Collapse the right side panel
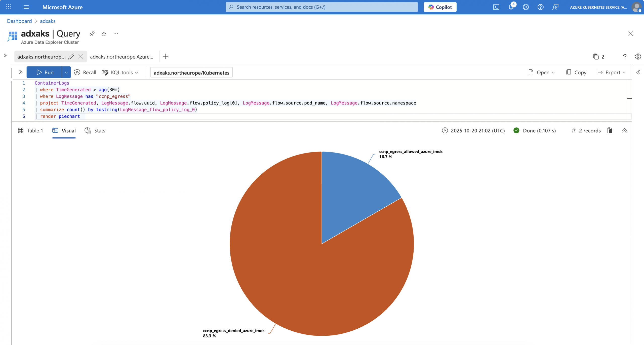This screenshot has width=644, height=345. [638, 72]
